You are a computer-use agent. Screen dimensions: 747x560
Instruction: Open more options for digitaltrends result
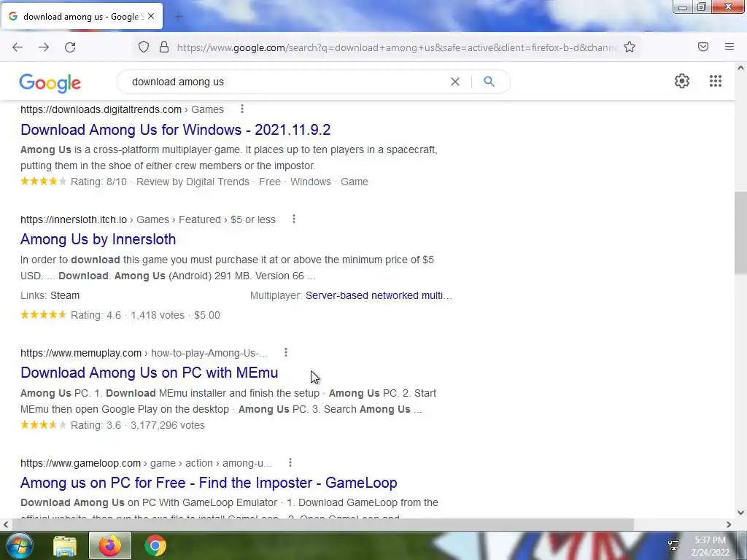[x=242, y=109]
